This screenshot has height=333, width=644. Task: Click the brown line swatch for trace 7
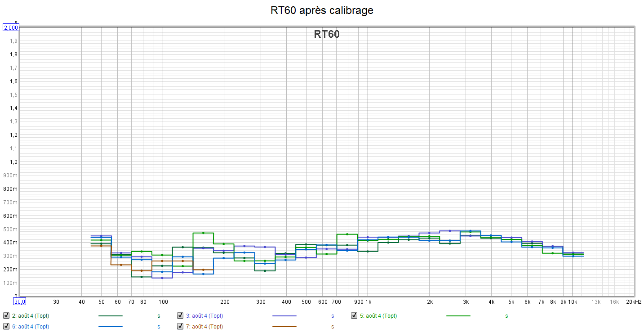point(284,327)
